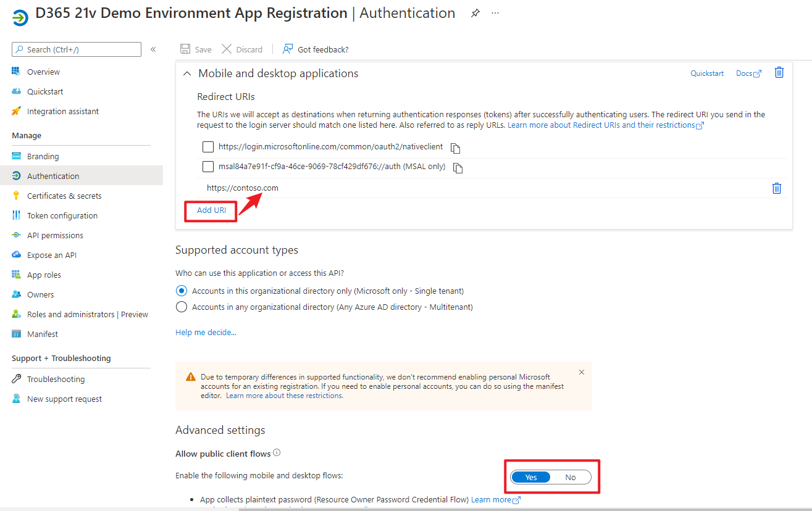Open Certificates & secrets in the sidebar

[x=64, y=196]
